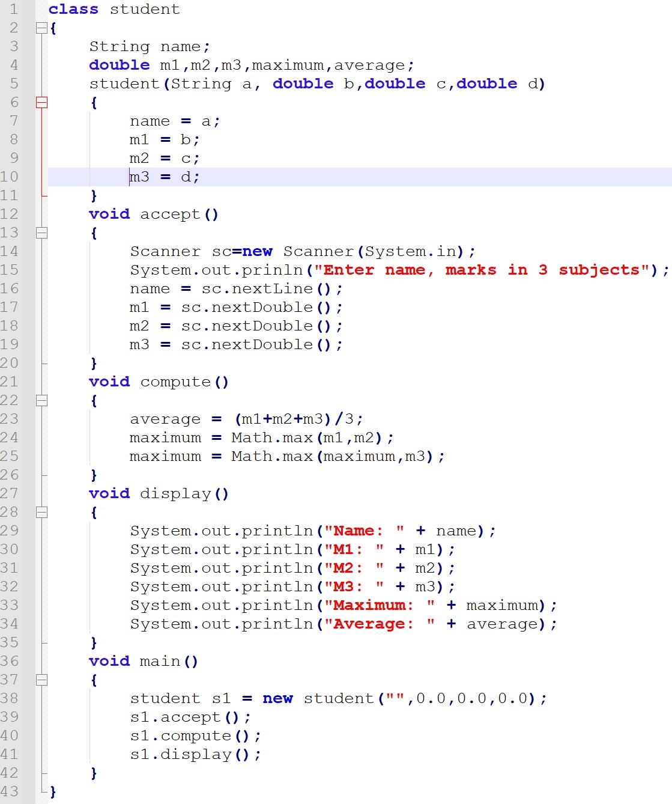This screenshot has width=672, height=804.
Task: Click 'void display()' method header
Action: [159, 493]
